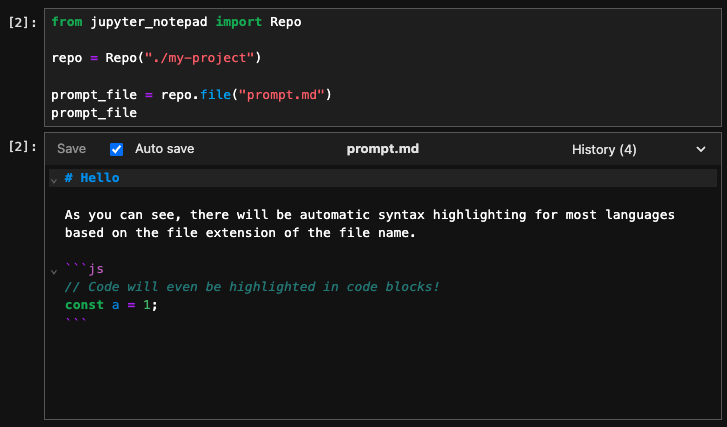Click the paragraph about automatic syntax highlighting
The height and width of the screenshot is (427, 727).
[370, 223]
